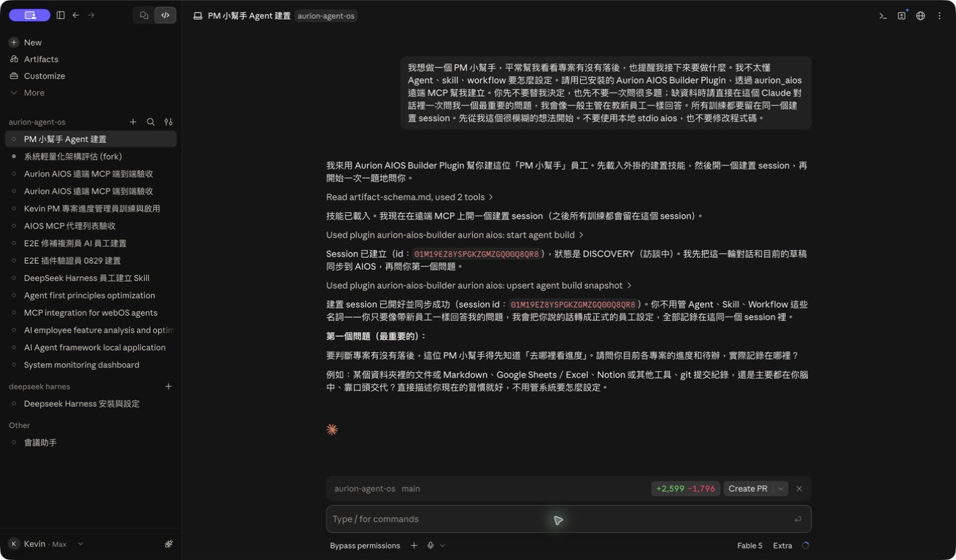
Task: Add a session to the aurion-agent-os project
Action: click(x=133, y=122)
